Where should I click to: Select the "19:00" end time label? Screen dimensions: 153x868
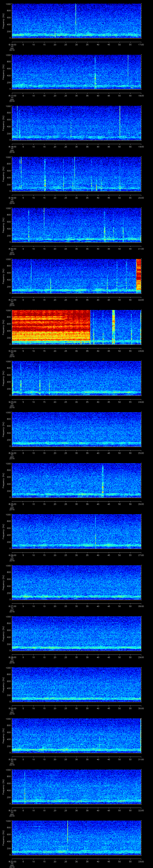point(141,147)
